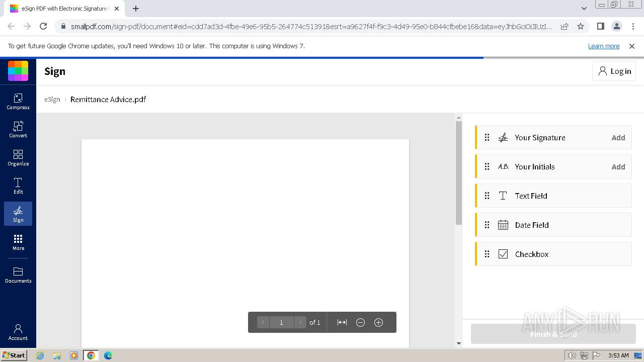Click the Your Signature drag handle
644x362 pixels.
(x=487, y=137)
